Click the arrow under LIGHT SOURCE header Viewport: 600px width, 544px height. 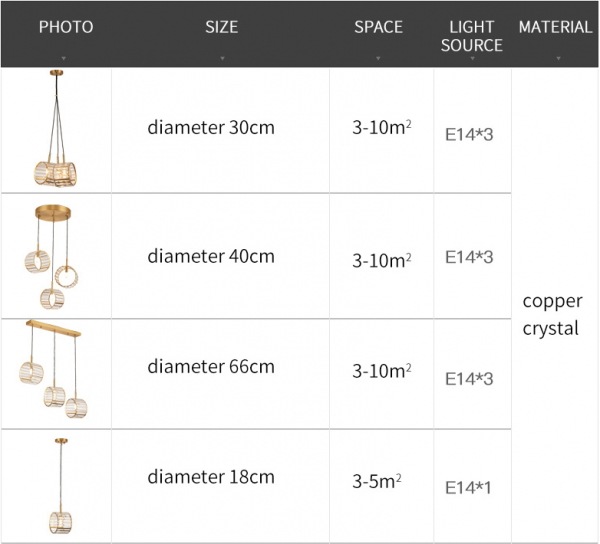(x=472, y=59)
